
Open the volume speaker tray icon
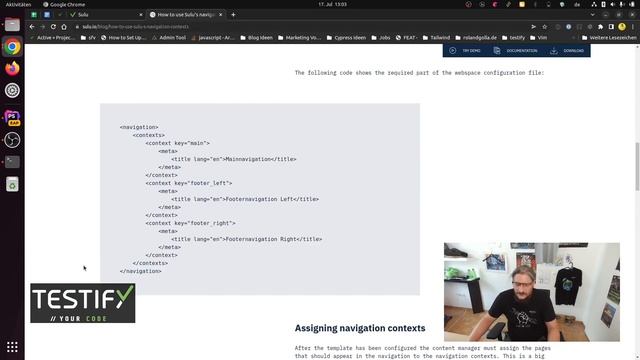(x=612, y=4)
